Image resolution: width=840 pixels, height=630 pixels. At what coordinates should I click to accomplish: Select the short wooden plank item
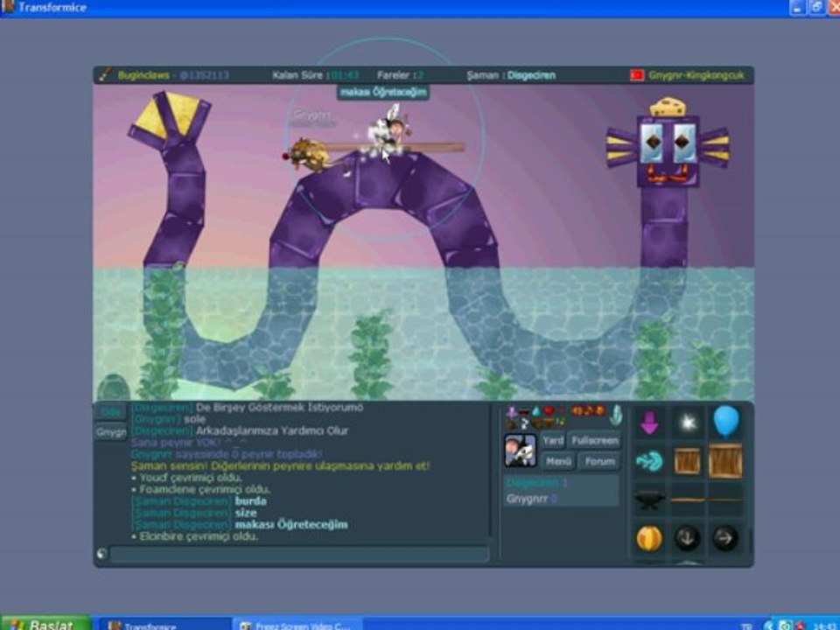click(688, 500)
